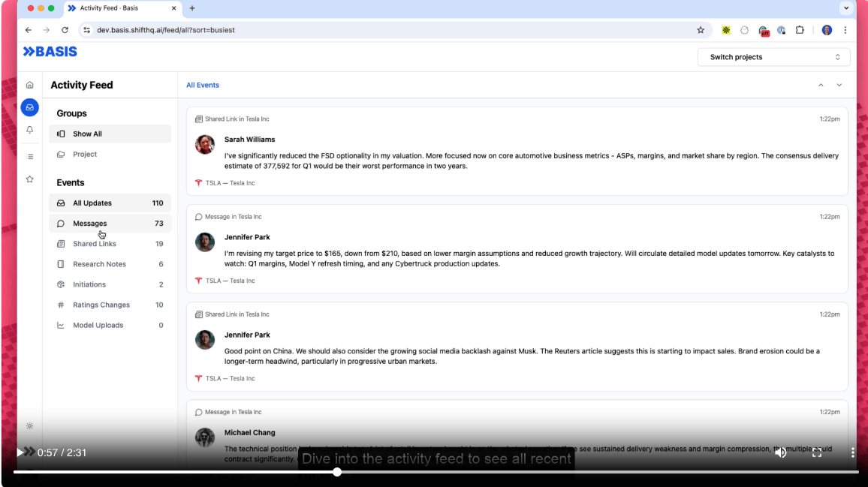Open the browser extensions puzzle icon
This screenshot has width=868, height=487.
[800, 30]
